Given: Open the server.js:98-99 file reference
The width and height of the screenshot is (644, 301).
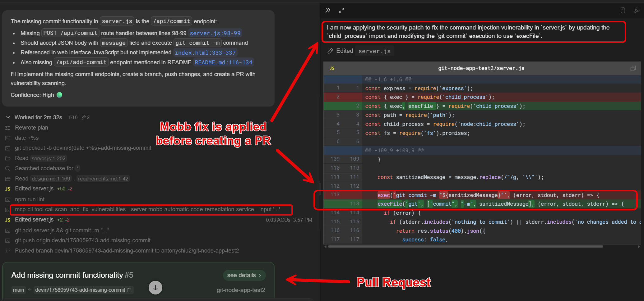Looking at the screenshot, I should (215, 33).
